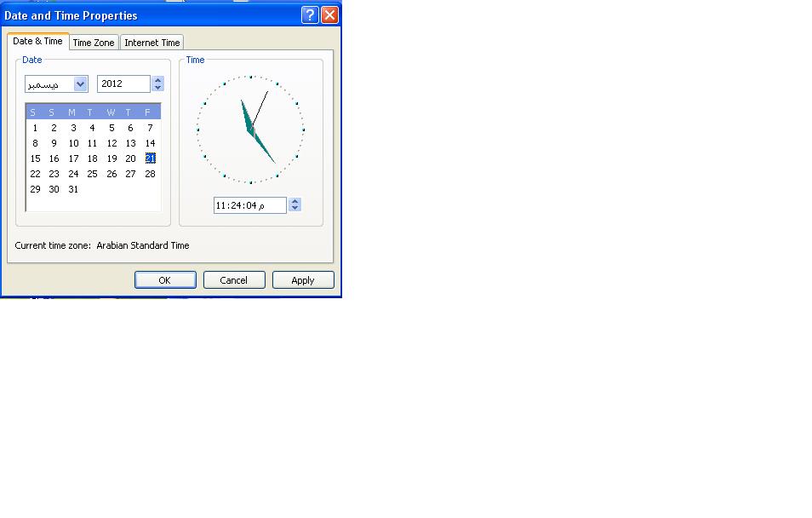Click the Help question mark icon
The image size is (812, 518).
(310, 15)
